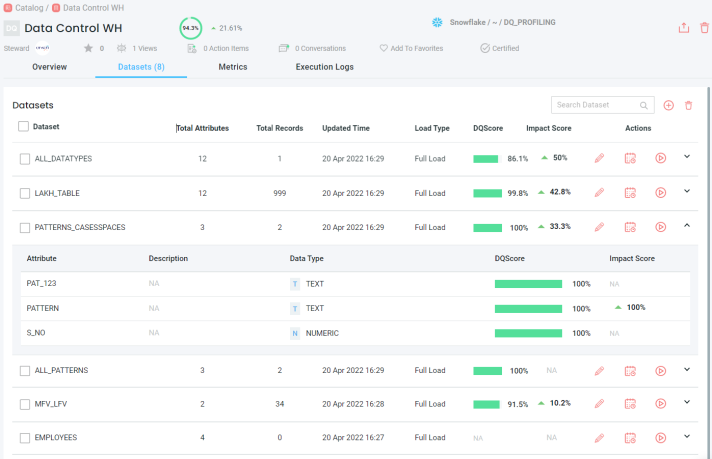Click the edit pencil icon for ALL_DATATYPES
The height and width of the screenshot is (459, 712).
coord(599,158)
